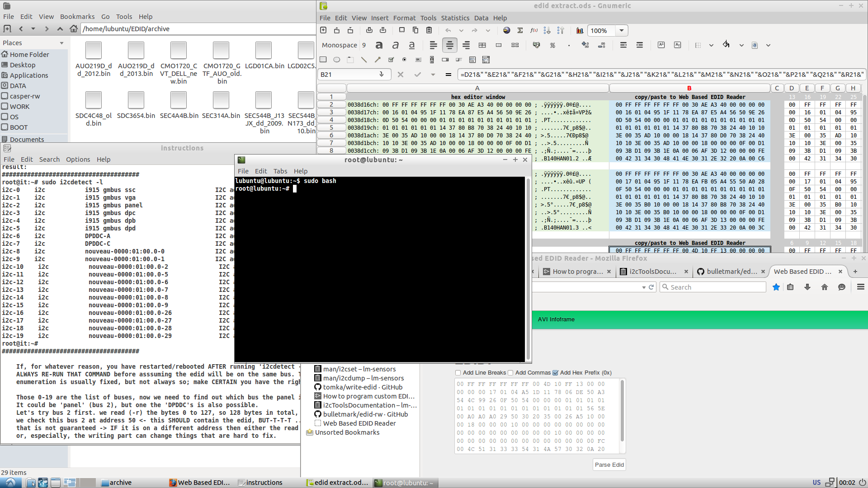The height and width of the screenshot is (488, 868).
Task: Select Gnumeric's rectangle drawing object tool
Action: coord(323,59)
